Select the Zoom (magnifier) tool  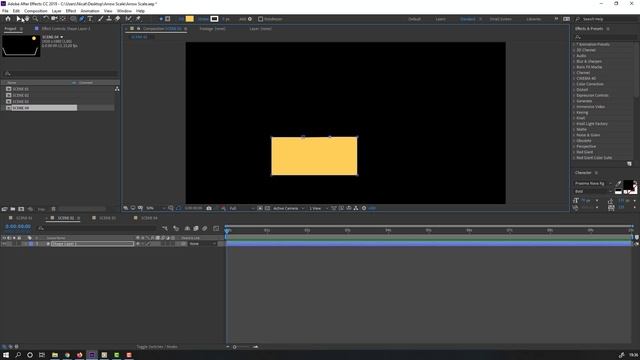(36, 19)
